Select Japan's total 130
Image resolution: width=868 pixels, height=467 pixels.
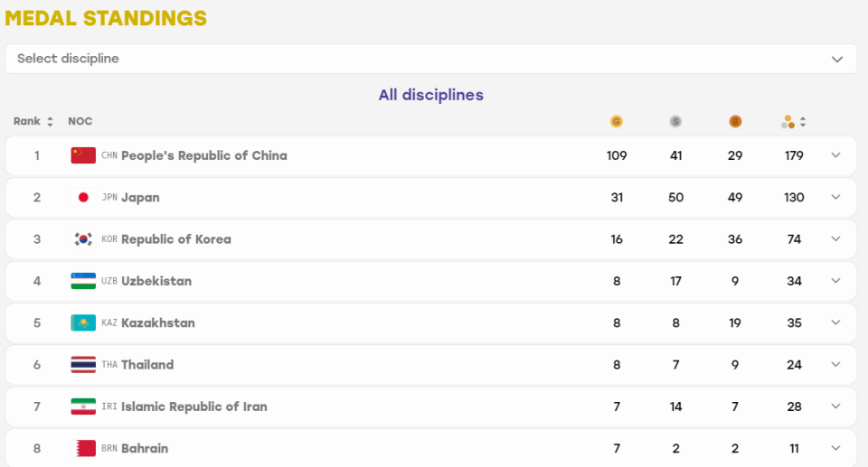(794, 198)
